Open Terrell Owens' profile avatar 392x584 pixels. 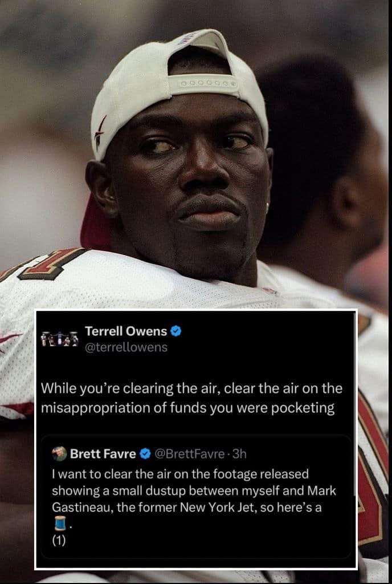[59, 339]
